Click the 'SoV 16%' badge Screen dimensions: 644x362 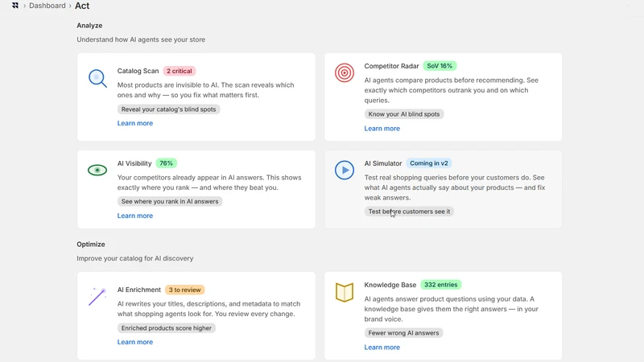click(x=440, y=66)
